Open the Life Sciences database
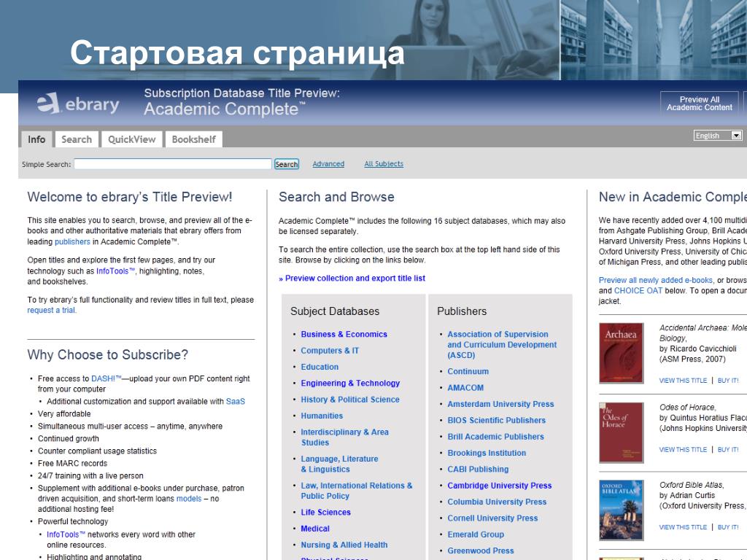Image resolution: width=747 pixels, height=560 pixels. click(325, 513)
